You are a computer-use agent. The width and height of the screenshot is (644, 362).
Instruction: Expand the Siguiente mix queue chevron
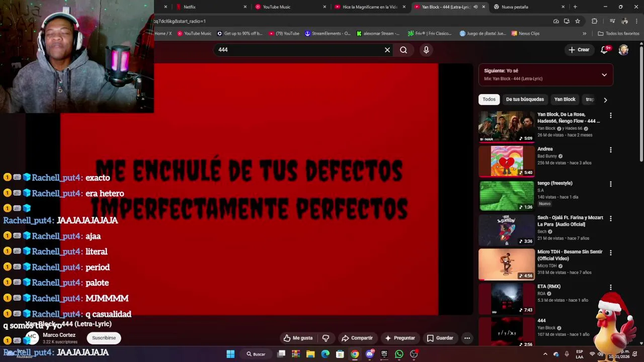point(604,75)
